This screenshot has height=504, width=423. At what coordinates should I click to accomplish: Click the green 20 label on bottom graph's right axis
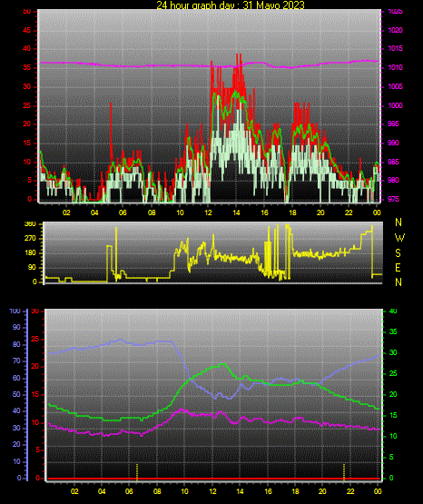coord(393,395)
